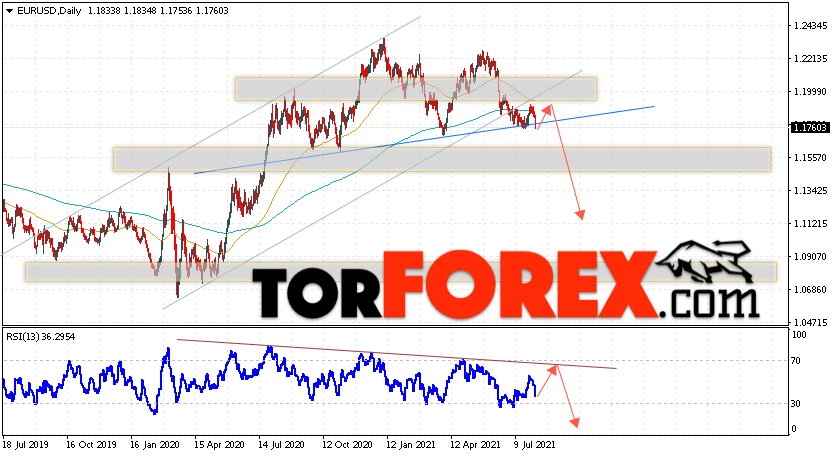Click the 18 Jul 2019 date label
Viewport: 834px width, 456px height.
click(x=26, y=444)
